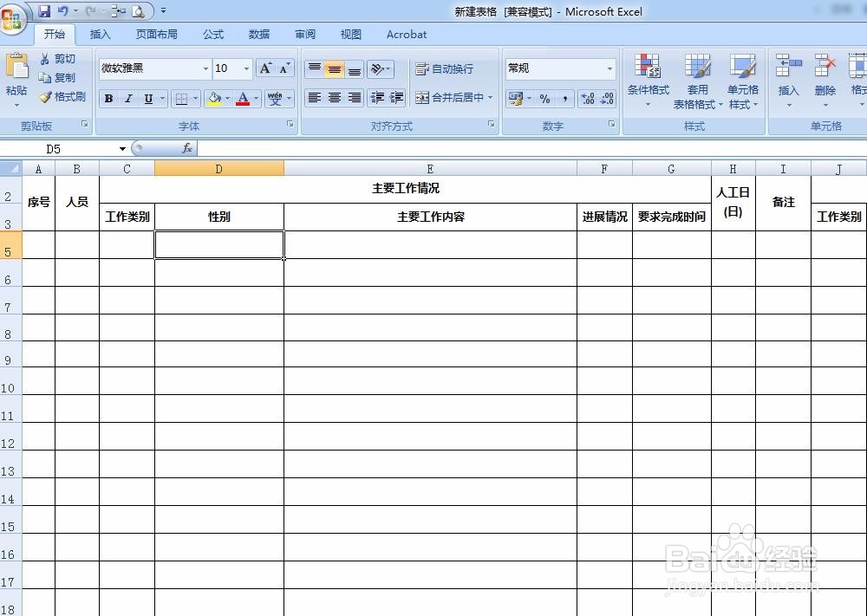This screenshot has height=616, width=867.
Task: Customize quick access toolbar dropdown
Action: pos(164,10)
